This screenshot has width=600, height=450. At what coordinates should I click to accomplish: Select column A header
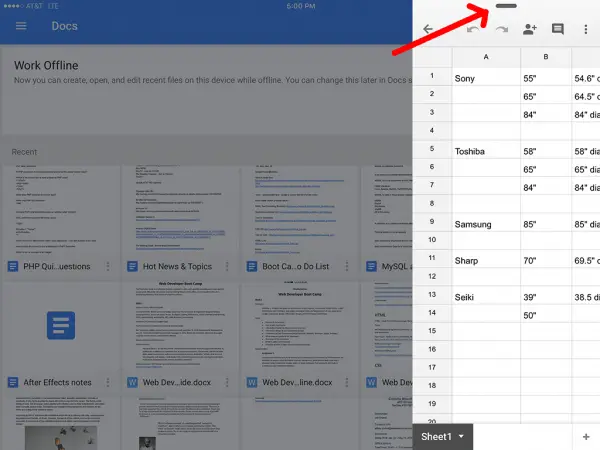coord(486,57)
